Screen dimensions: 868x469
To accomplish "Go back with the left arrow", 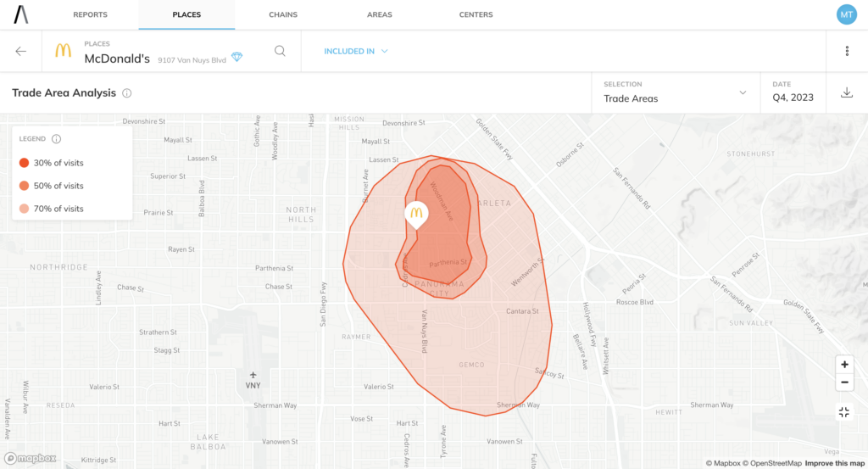I will (21, 52).
